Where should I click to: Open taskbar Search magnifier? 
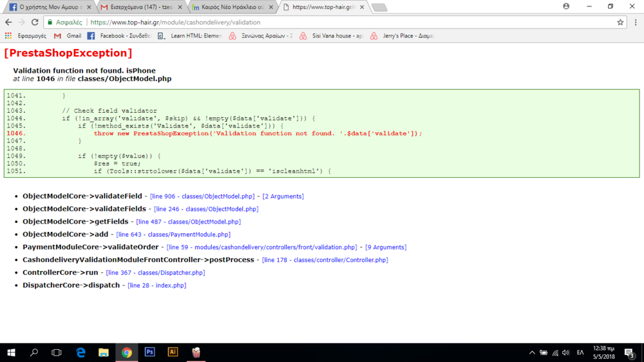[34, 352]
